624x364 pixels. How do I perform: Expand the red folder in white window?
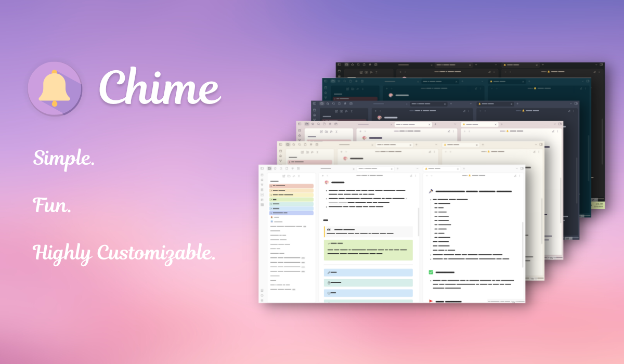coord(271,186)
